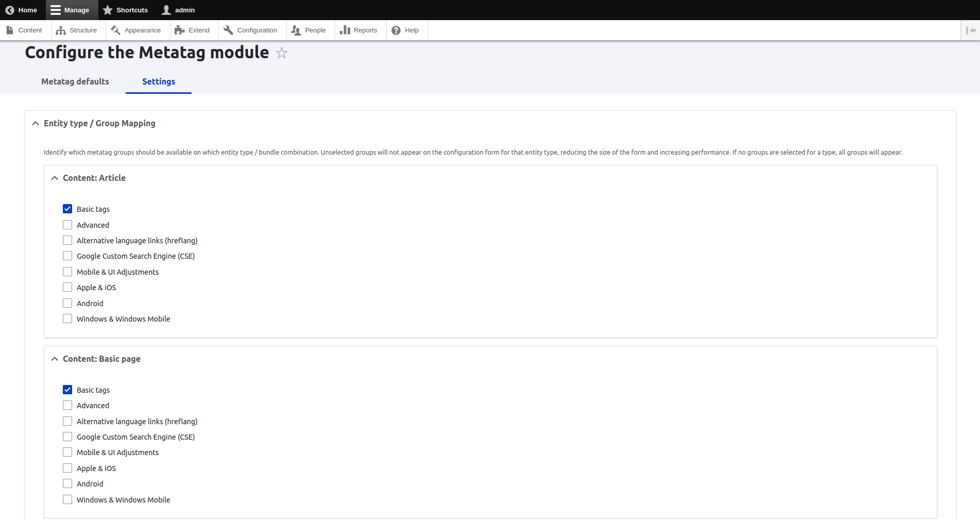The width and height of the screenshot is (980, 519).
Task: Open the Extend modules icon
Action: click(178, 30)
